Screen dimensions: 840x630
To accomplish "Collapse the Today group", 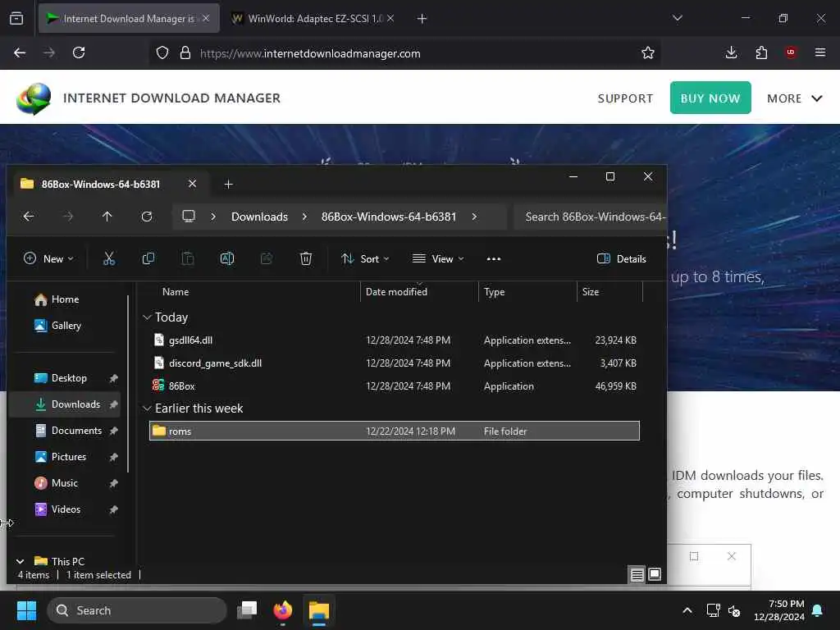I will tap(147, 317).
